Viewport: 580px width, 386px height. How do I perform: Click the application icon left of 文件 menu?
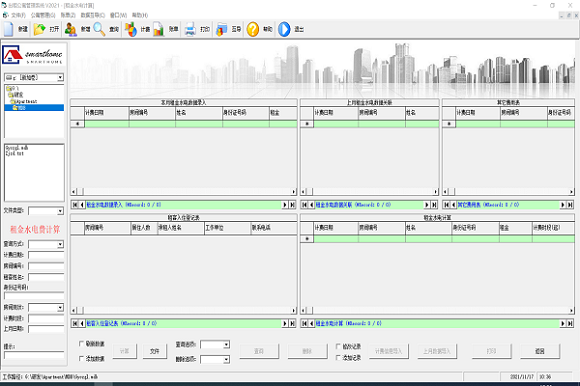tap(5, 15)
